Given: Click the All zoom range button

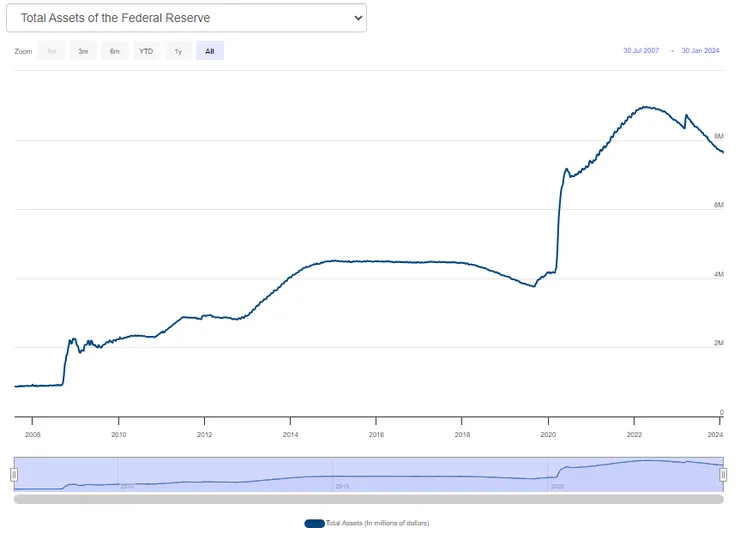Looking at the screenshot, I should [209, 51].
